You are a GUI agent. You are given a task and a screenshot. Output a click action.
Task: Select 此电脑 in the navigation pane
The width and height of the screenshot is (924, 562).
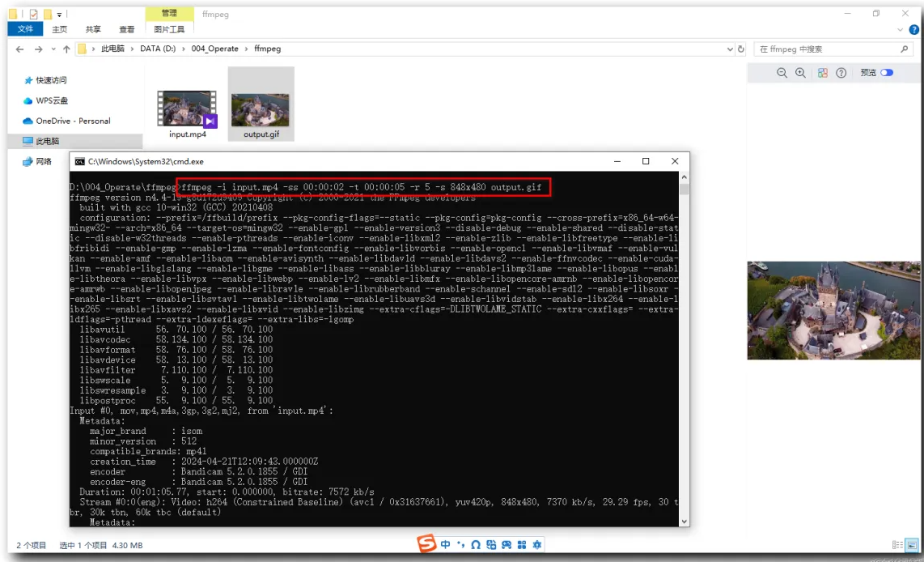point(48,141)
